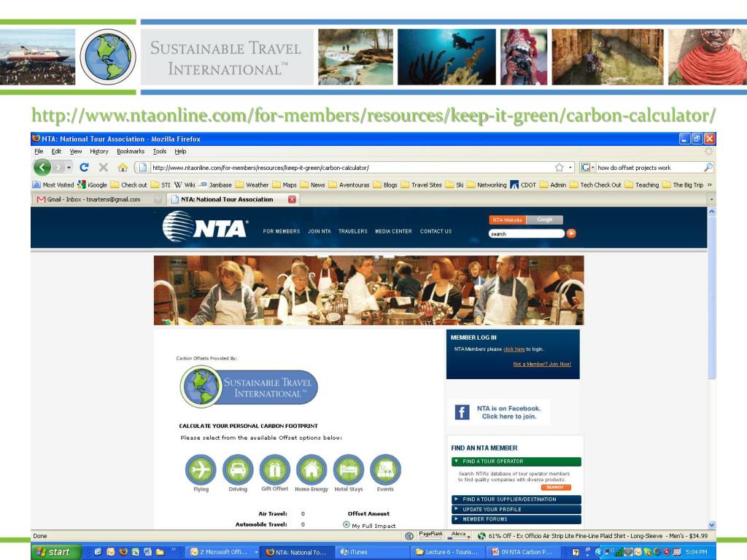
Task: Open the Windows Start menu
Action: [56, 552]
